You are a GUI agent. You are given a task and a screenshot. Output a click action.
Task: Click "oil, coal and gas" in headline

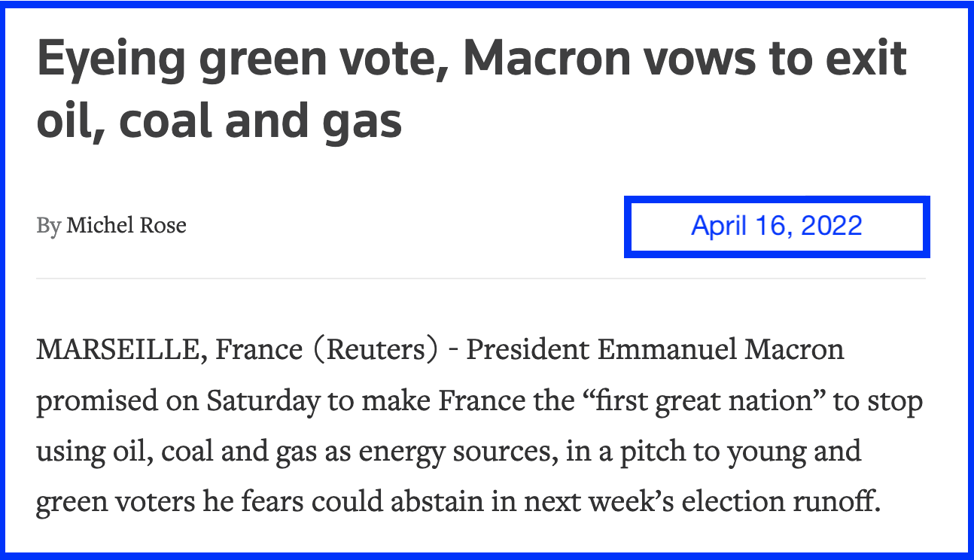point(218,121)
